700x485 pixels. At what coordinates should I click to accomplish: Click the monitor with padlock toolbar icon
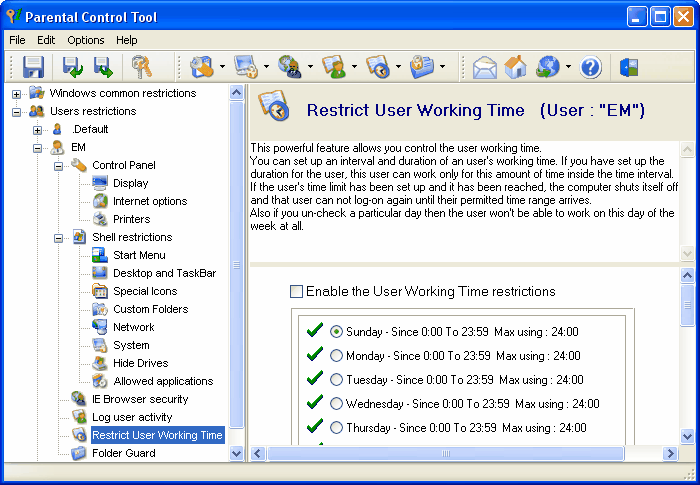click(246, 67)
